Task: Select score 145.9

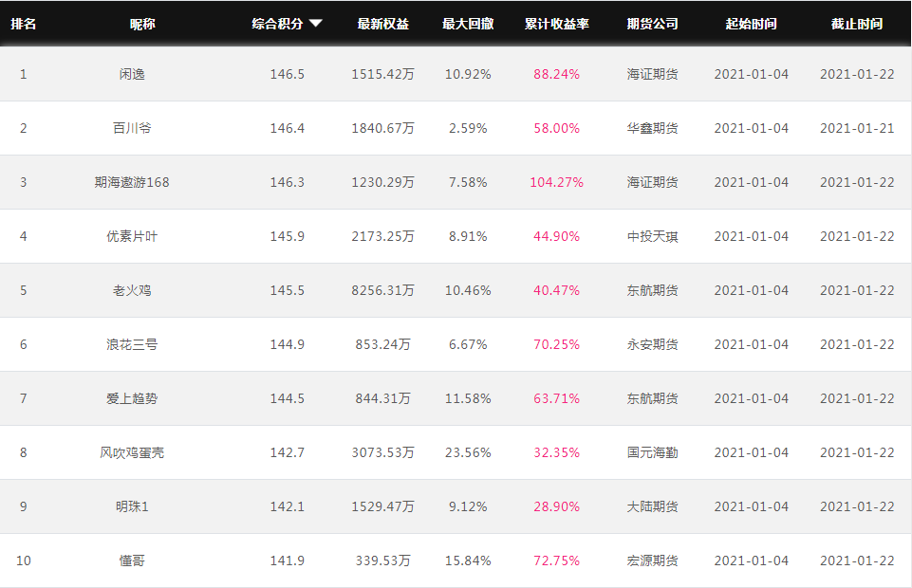Action: tap(288, 236)
